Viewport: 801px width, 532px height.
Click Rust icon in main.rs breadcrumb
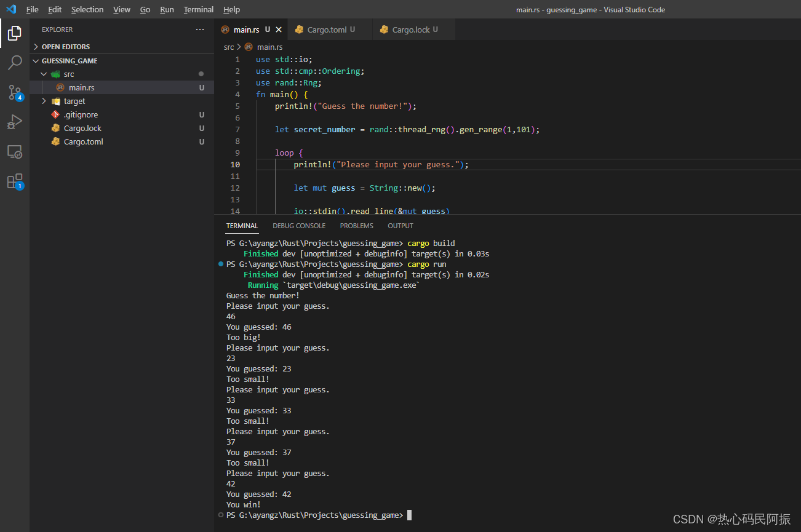click(x=249, y=47)
